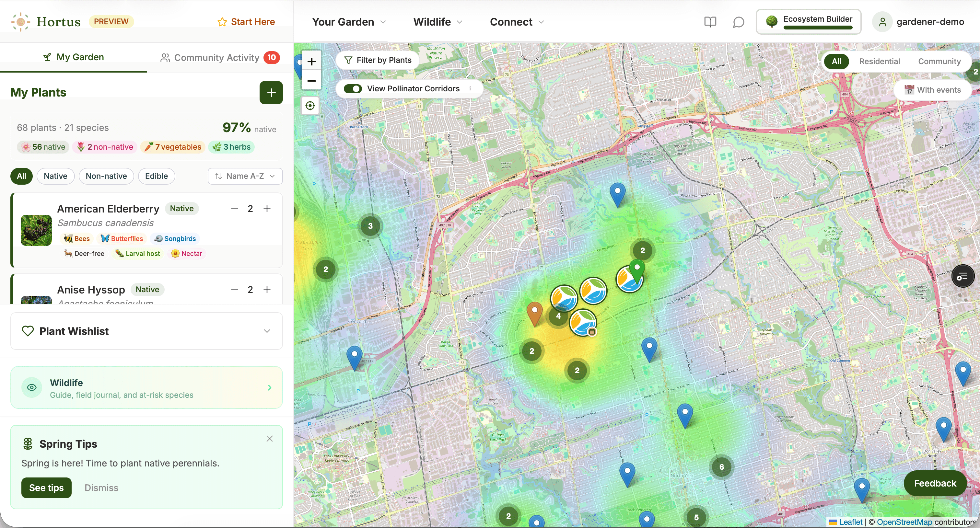Open the chat bubble icon in header

(738, 22)
